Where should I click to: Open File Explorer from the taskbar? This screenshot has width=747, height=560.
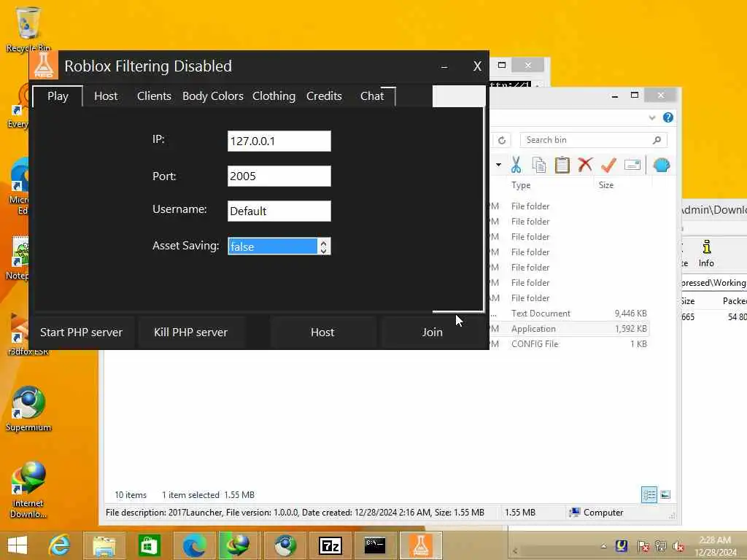[104, 545]
